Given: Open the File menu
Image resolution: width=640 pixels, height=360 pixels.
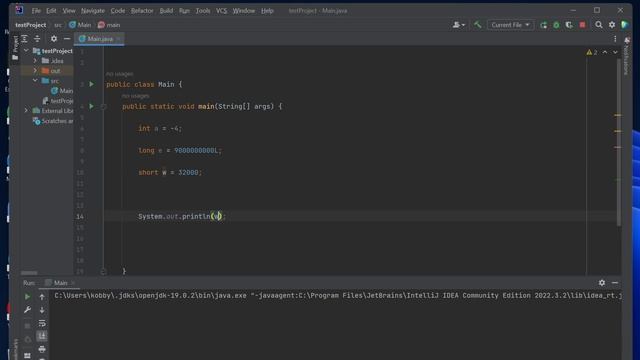Looking at the screenshot, I should [x=36, y=11].
